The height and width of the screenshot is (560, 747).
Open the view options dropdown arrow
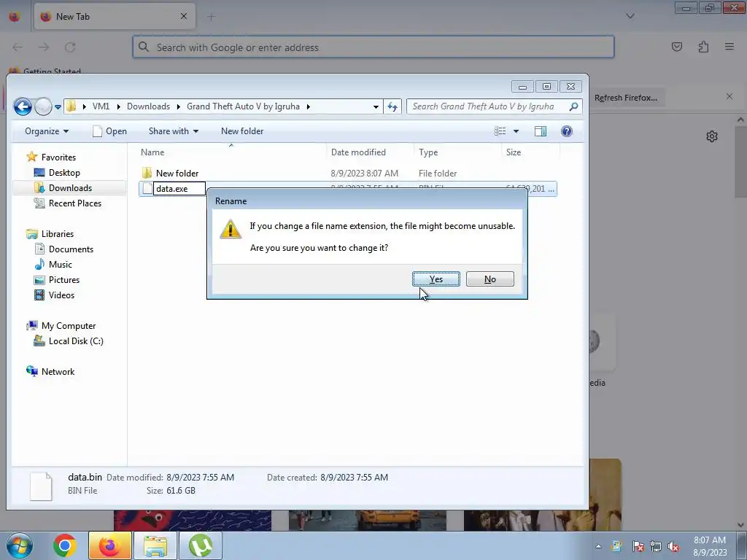pyautogui.click(x=516, y=131)
